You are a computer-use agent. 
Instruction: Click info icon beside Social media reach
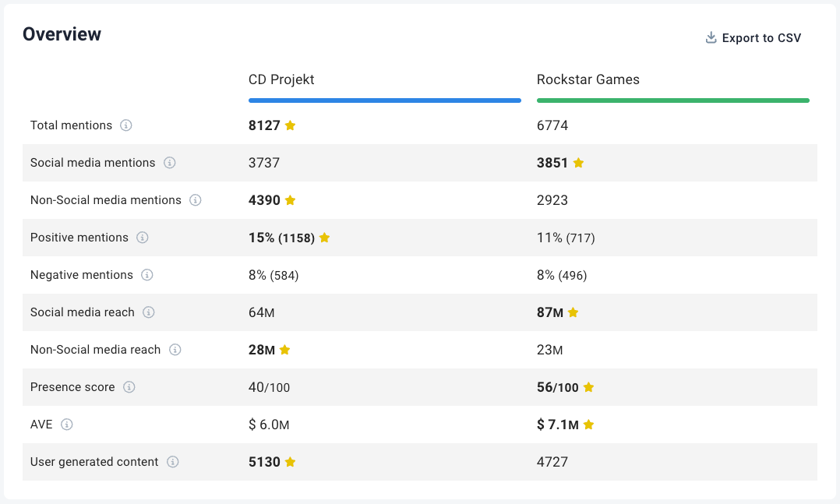click(148, 312)
